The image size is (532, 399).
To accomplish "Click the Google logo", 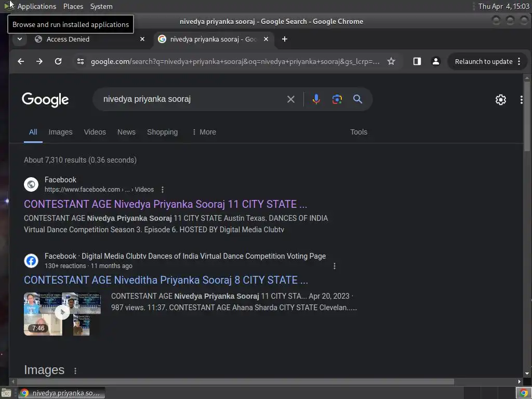I will tap(45, 100).
